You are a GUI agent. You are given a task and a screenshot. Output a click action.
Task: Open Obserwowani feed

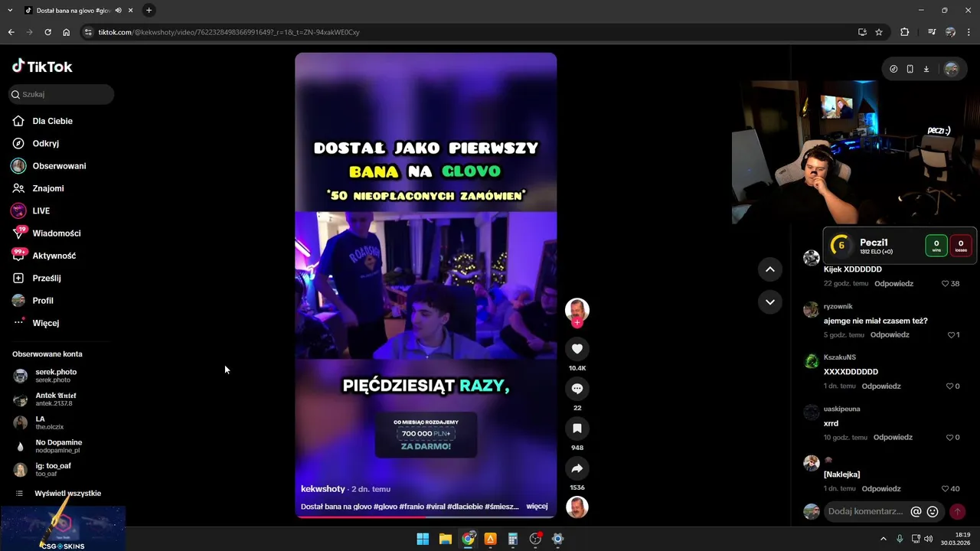[x=59, y=166]
